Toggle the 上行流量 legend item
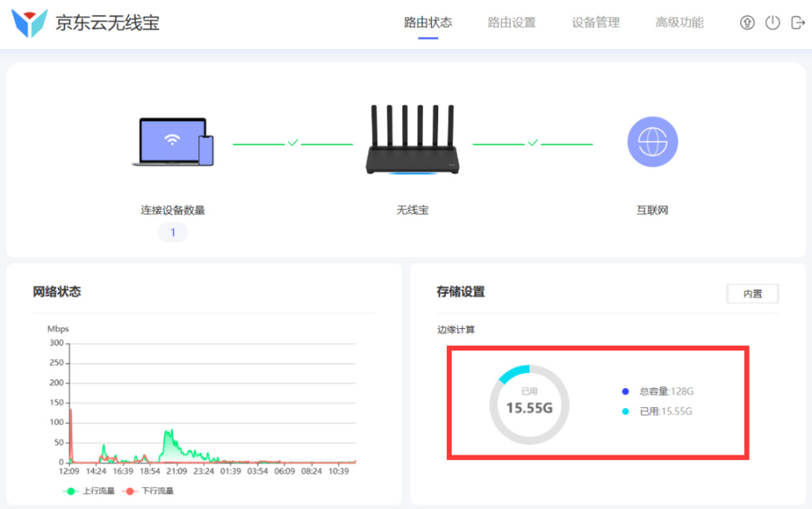812x509 pixels. [89, 491]
